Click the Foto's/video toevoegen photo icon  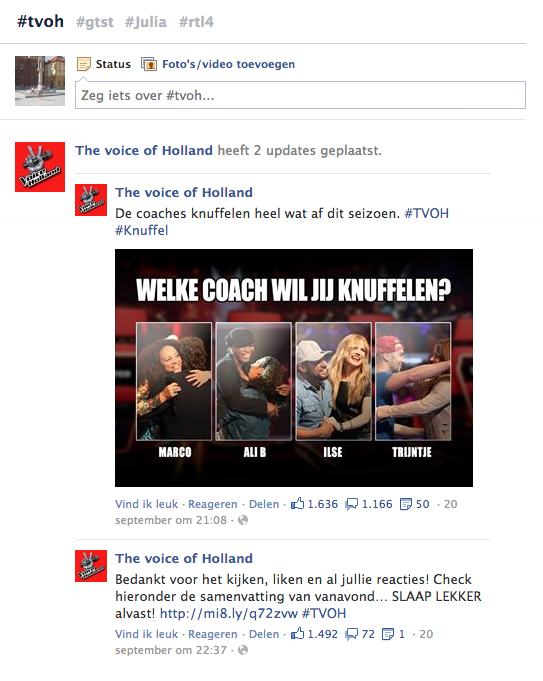coord(149,64)
